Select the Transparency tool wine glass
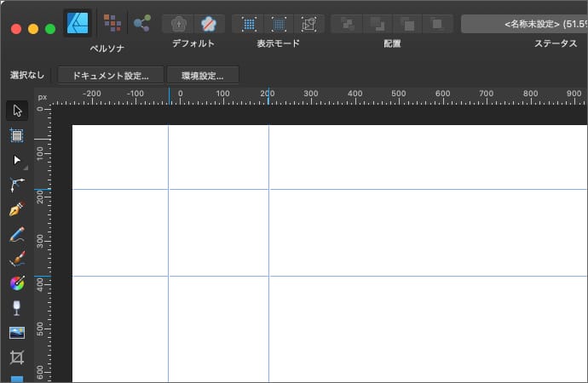588x383 pixels. click(17, 307)
